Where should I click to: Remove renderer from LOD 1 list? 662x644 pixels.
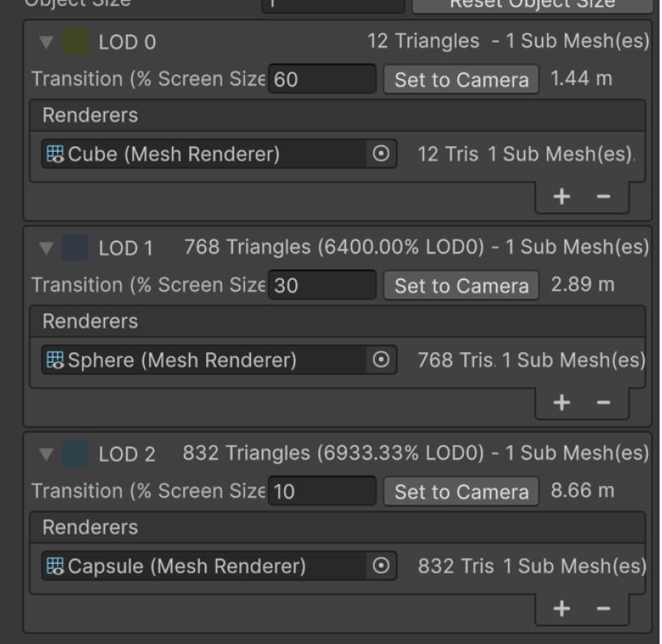pyautogui.click(x=603, y=402)
